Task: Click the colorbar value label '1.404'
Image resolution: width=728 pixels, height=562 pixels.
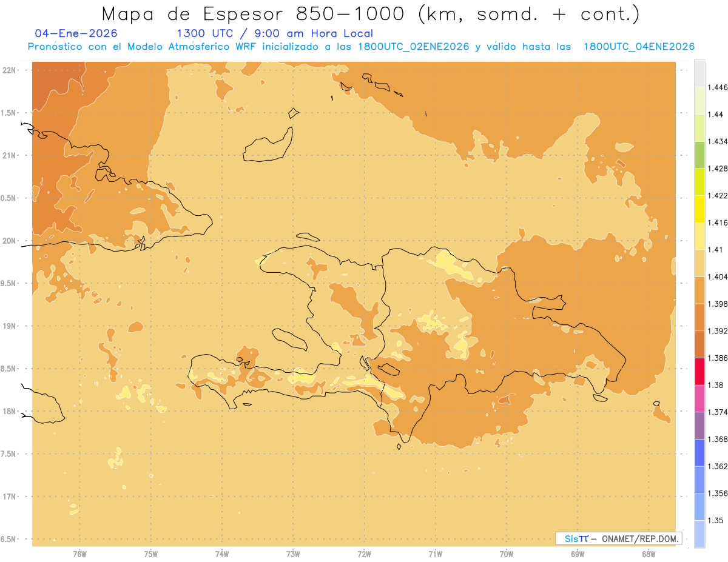Action: [718, 277]
